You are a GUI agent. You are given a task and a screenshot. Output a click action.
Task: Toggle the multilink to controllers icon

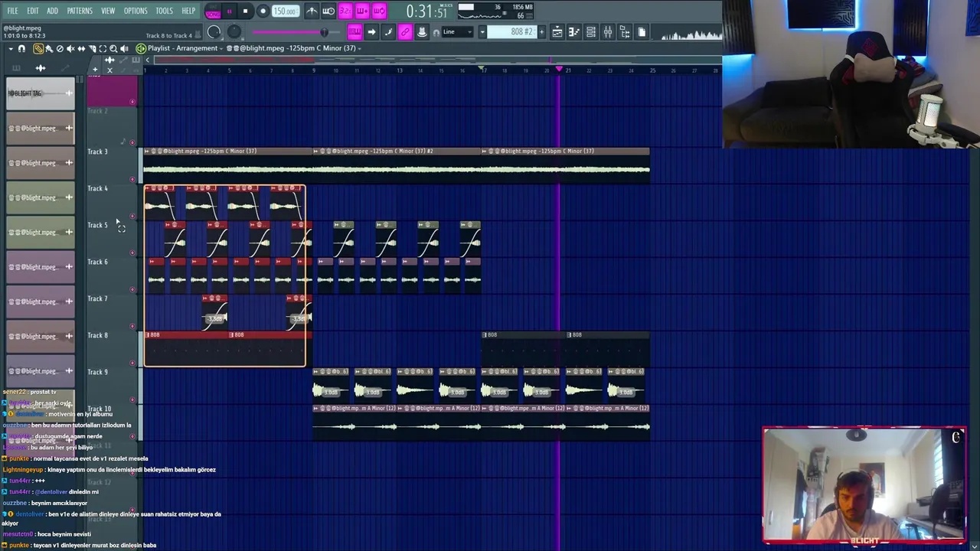click(405, 32)
